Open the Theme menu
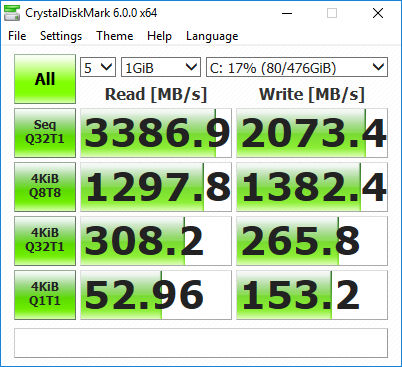This screenshot has width=402, height=367. (x=115, y=36)
